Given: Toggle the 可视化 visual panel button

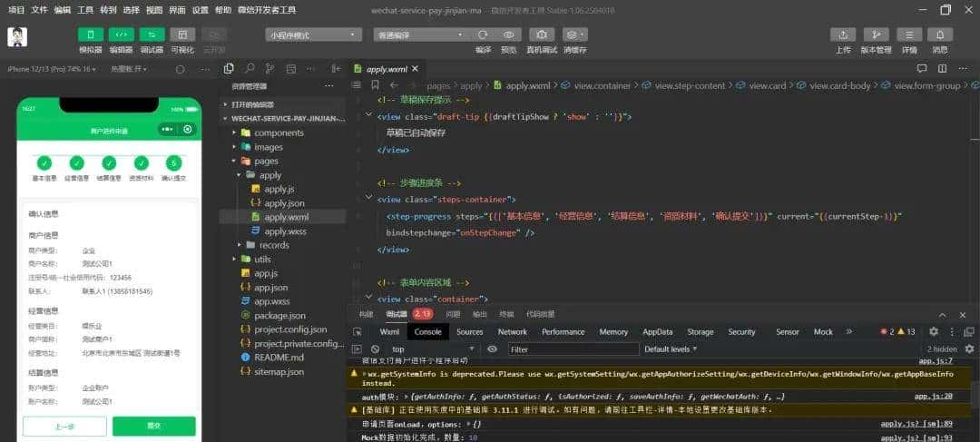Looking at the screenshot, I should coord(182,35).
